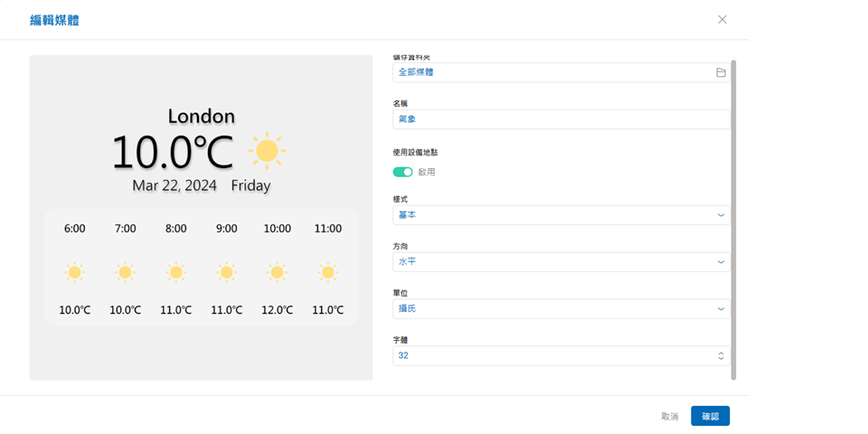Expand the 方向 dropdown showing 水平
The width and height of the screenshot is (868, 434).
point(561,262)
